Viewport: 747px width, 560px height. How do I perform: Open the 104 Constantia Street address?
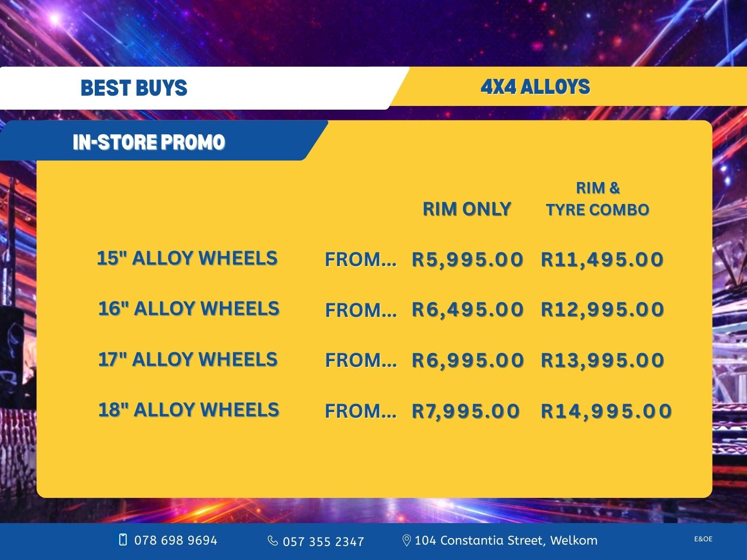(x=506, y=540)
